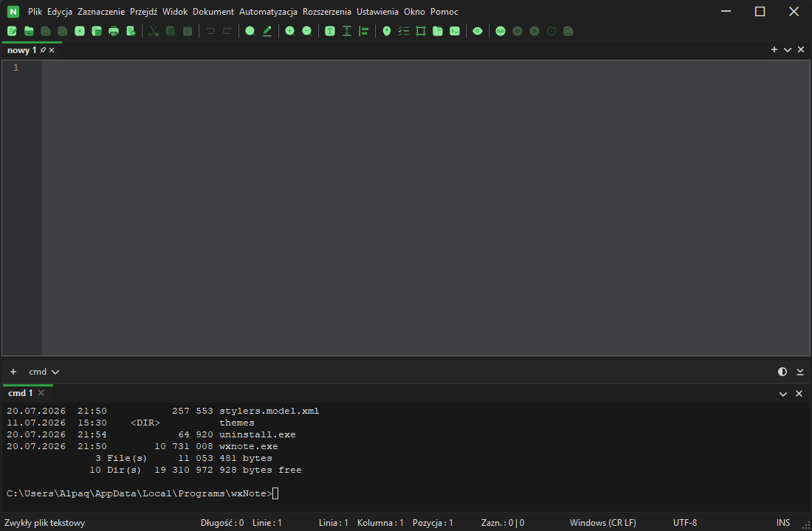Click the Windows (CR LF) status entry
The width and height of the screenshot is (812, 531).
603,523
